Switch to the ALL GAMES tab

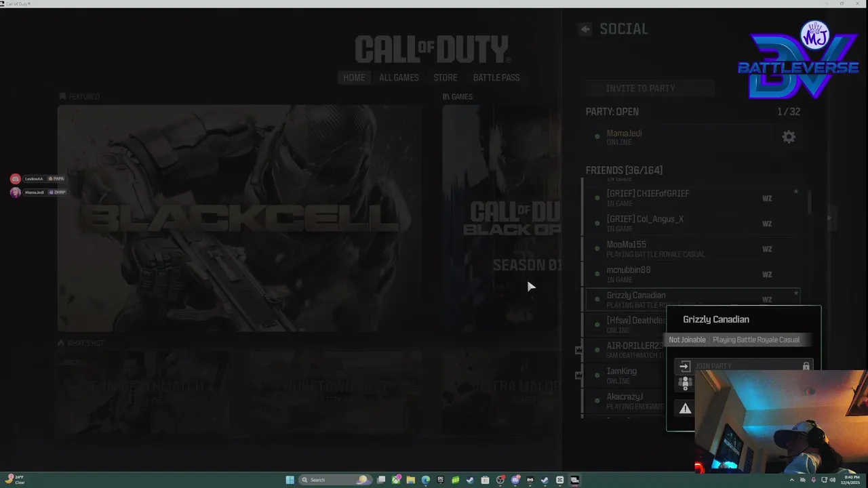pyautogui.click(x=399, y=77)
